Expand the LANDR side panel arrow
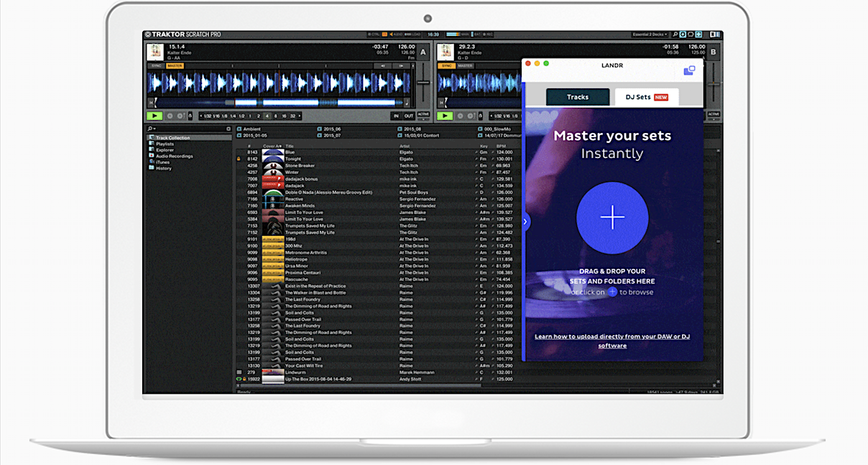This screenshot has width=868, height=465. point(525,221)
